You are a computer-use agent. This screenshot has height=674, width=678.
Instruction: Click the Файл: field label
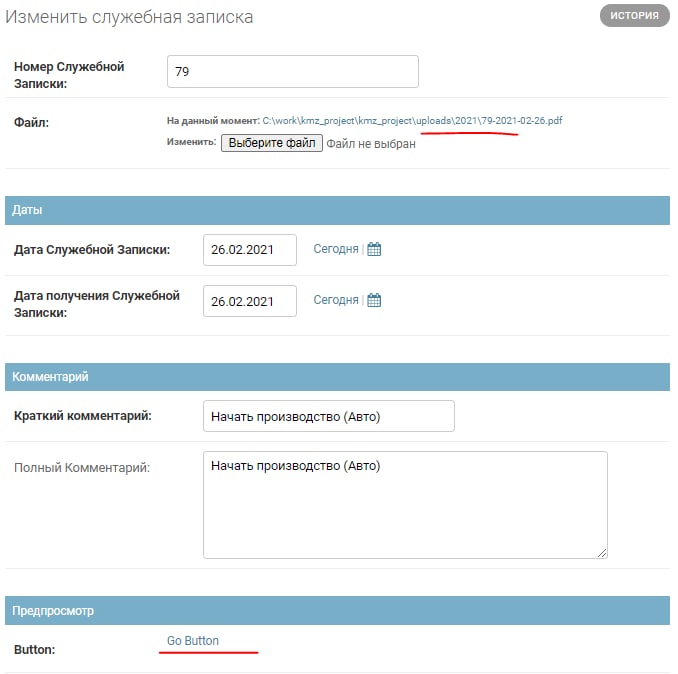point(31,123)
